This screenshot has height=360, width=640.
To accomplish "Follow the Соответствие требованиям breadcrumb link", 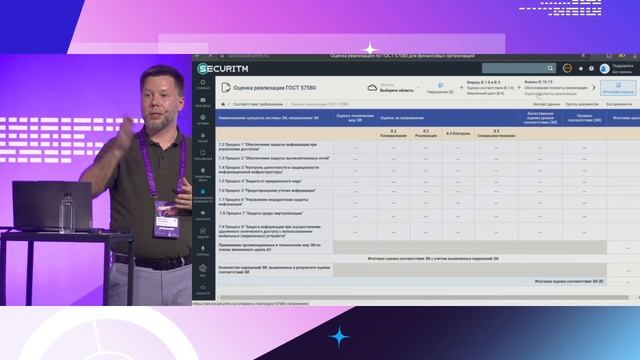I will tap(258, 104).
